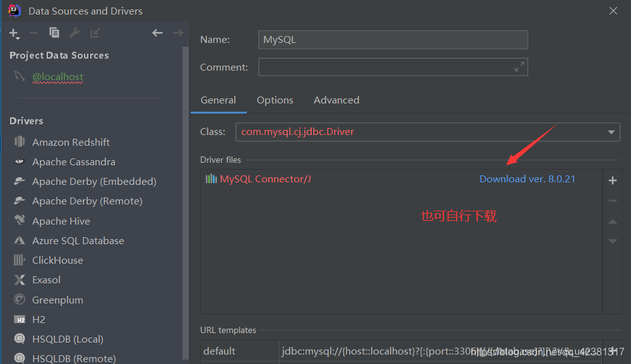Move driver file up arrow
Viewport: 631px width, 364px height.
[613, 221]
